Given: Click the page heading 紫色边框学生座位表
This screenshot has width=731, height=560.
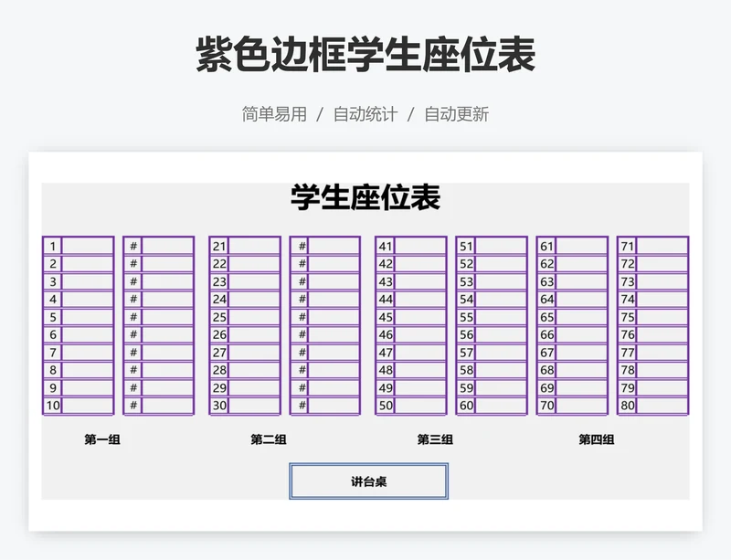Looking at the screenshot, I should [365, 55].
